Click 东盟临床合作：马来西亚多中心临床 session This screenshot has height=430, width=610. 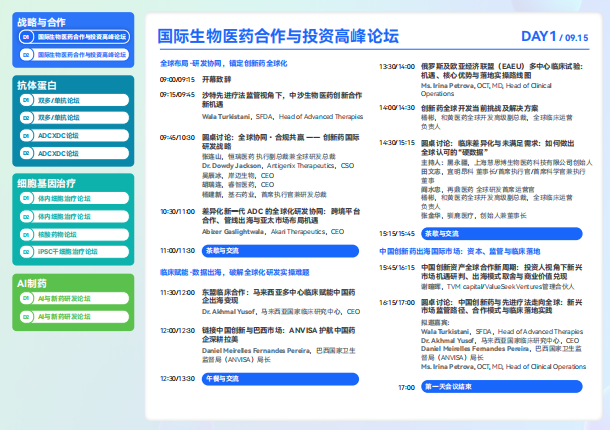coord(279,296)
